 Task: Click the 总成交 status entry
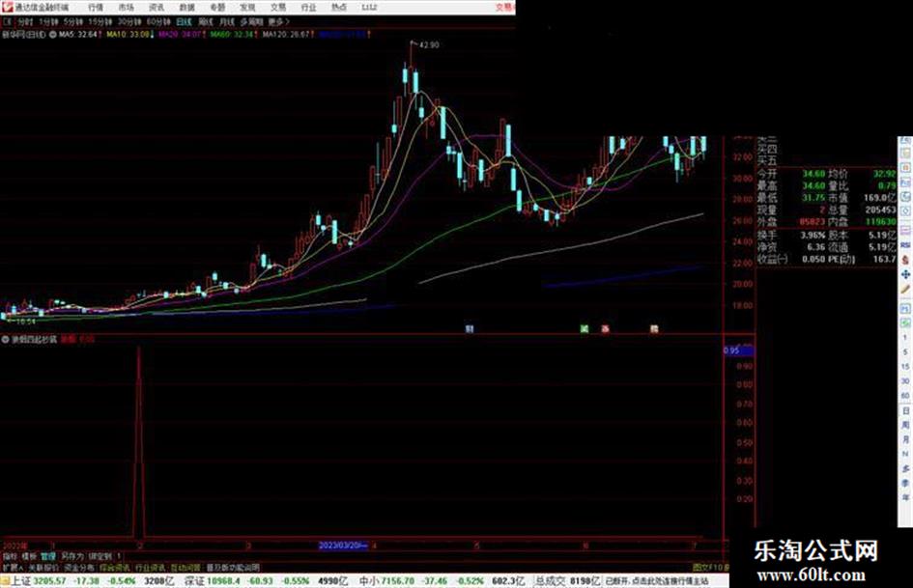(x=568, y=581)
